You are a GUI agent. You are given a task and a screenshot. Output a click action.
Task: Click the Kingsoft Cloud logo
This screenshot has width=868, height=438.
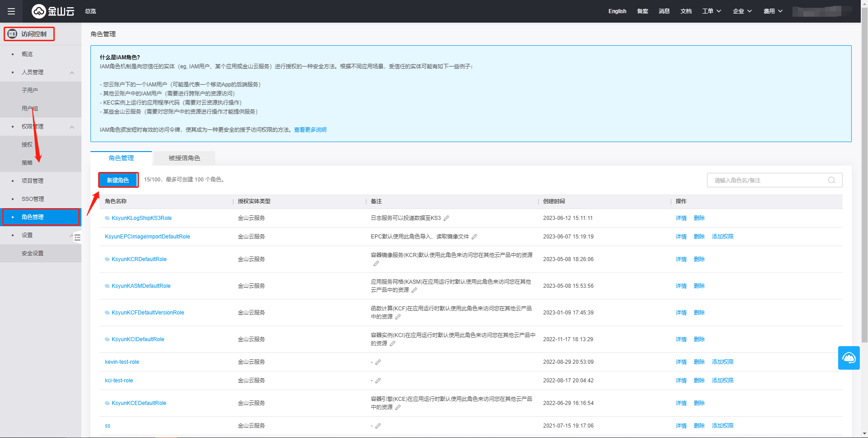coord(53,11)
